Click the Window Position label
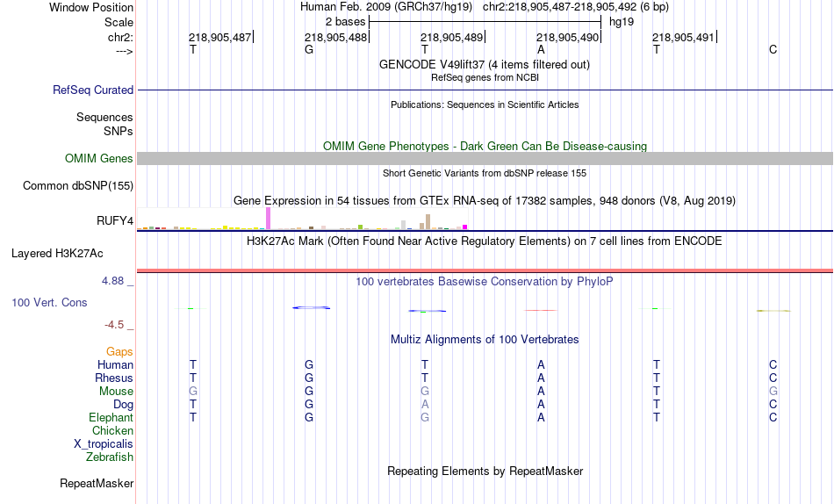Viewport: 834px width, 504px height. 91,7
